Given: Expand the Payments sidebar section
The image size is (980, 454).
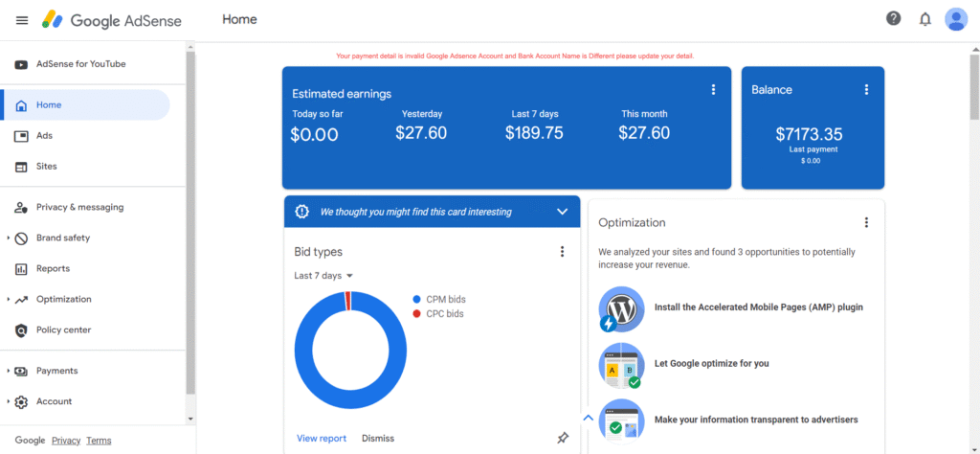Looking at the screenshot, I should pyautogui.click(x=9, y=371).
